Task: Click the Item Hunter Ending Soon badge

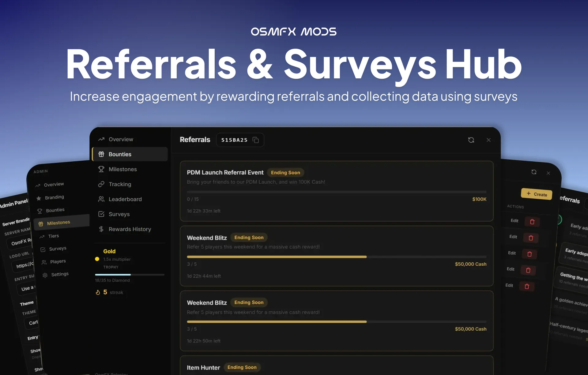Action: tap(242, 367)
